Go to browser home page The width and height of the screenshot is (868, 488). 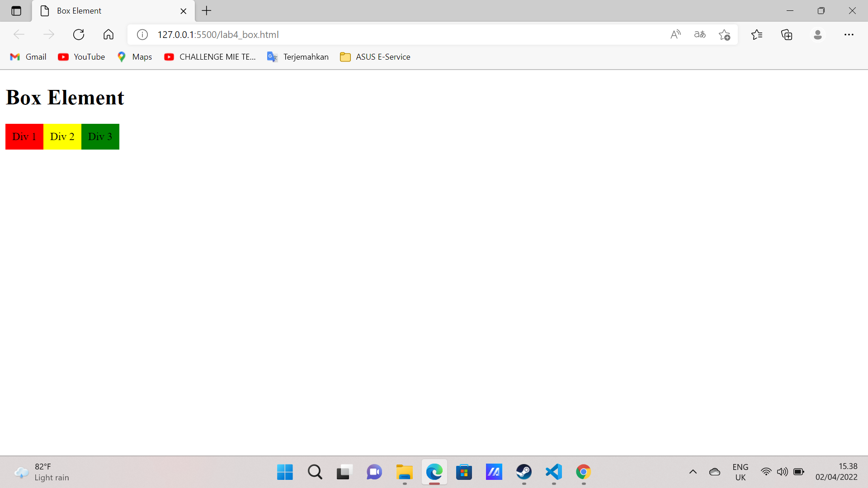[108, 35]
